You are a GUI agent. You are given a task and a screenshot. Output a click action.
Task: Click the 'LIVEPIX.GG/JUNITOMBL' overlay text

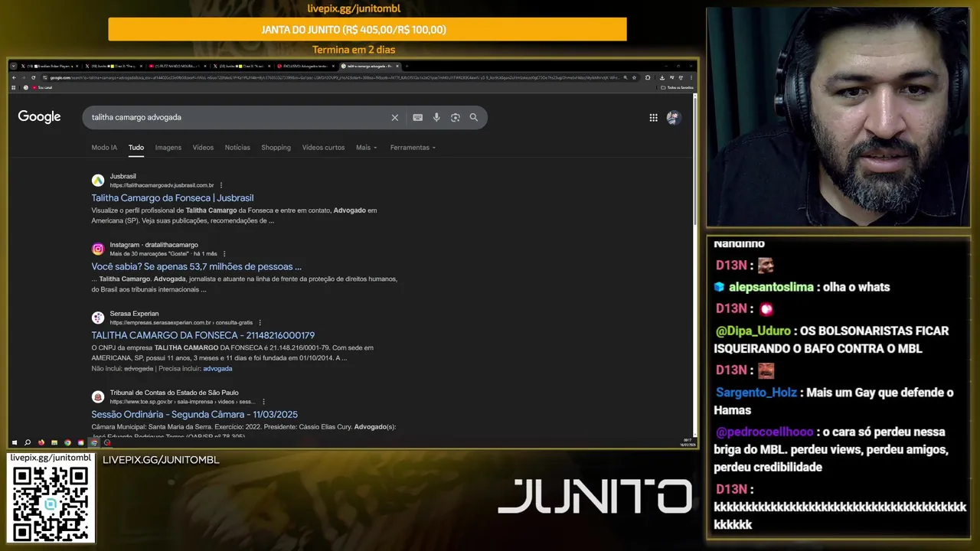coord(161,460)
